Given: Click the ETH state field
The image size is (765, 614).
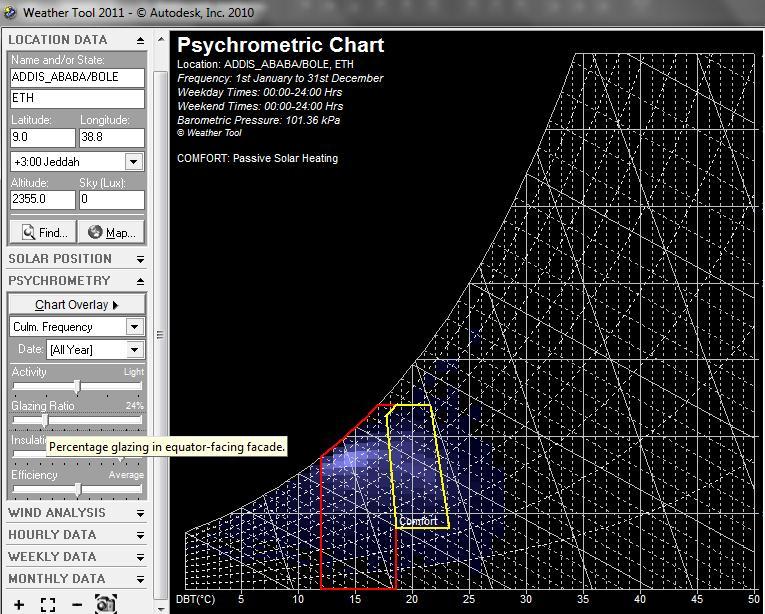Looking at the screenshot, I should click(x=77, y=98).
